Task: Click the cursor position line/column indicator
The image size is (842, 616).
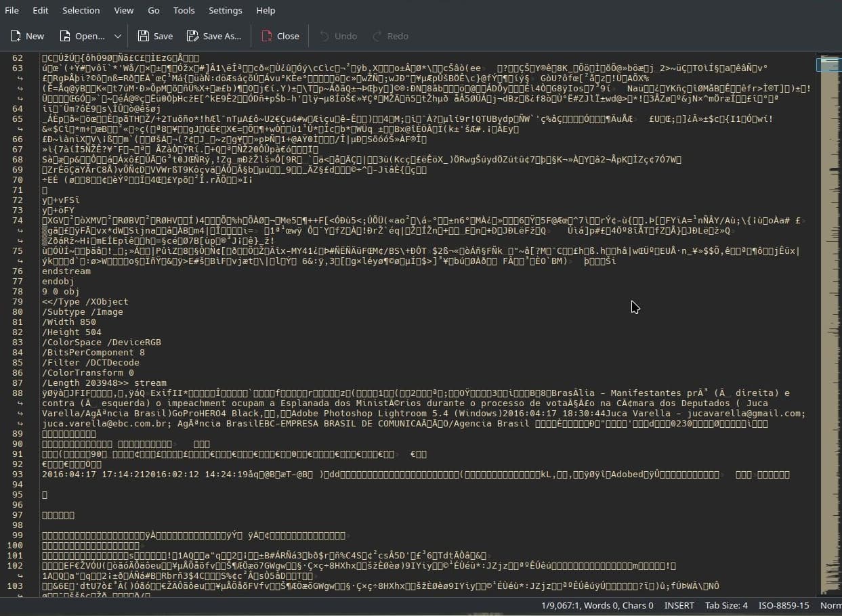Action: (559, 605)
